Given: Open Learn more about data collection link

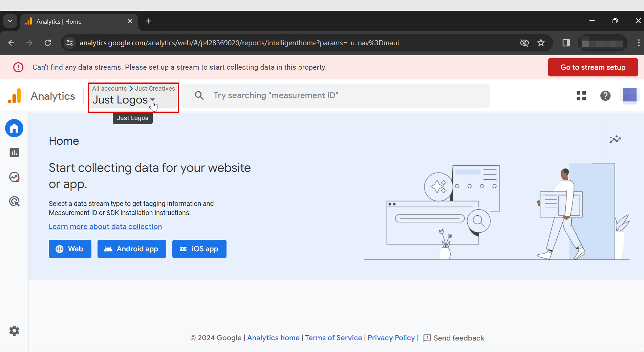Looking at the screenshot, I should [105, 227].
